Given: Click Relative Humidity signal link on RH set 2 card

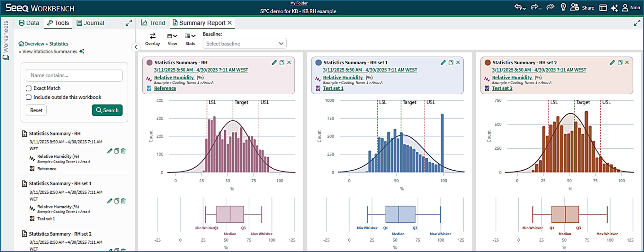Looking at the screenshot, I should pyautogui.click(x=512, y=78).
